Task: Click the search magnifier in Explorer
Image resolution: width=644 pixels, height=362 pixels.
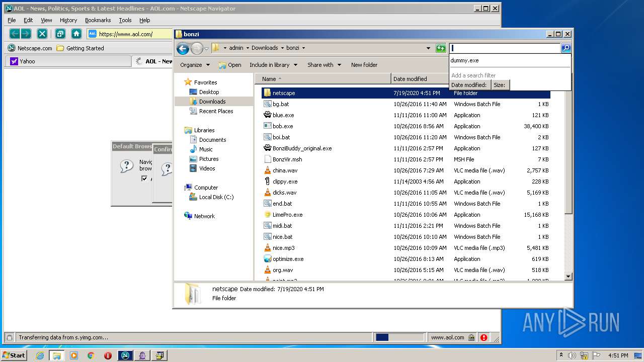Action: [566, 48]
